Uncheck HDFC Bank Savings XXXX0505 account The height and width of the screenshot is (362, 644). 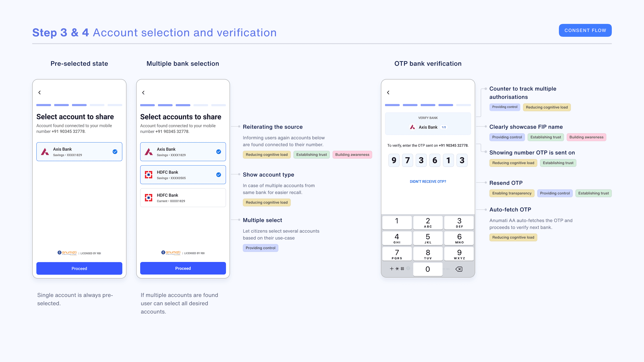tap(218, 175)
